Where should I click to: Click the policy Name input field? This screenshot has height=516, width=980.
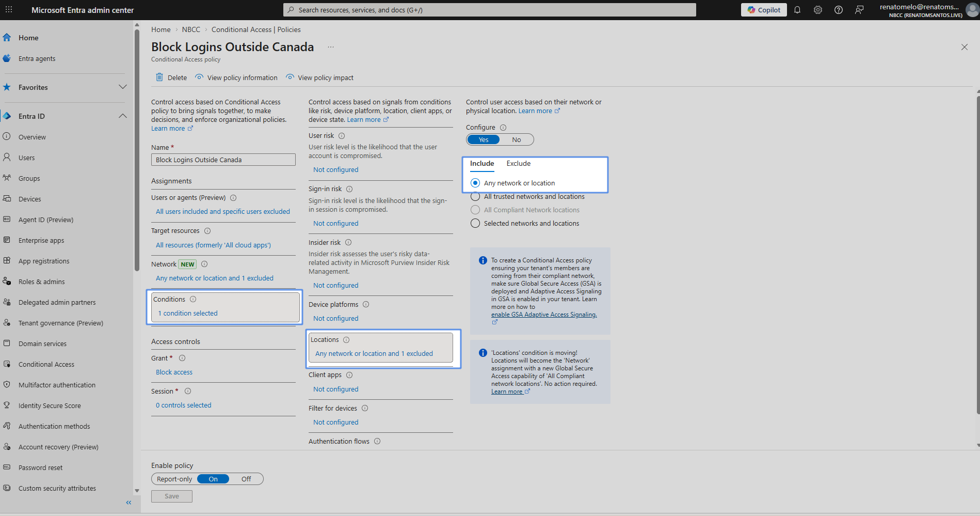coord(223,160)
